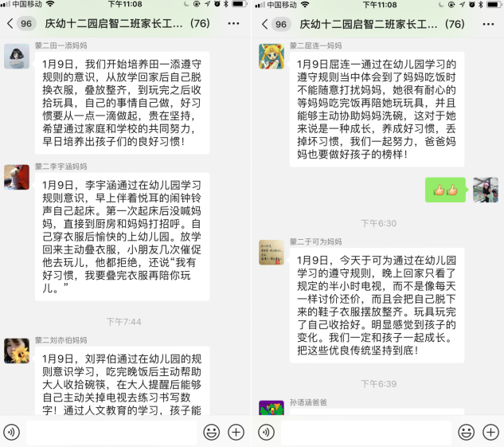Focus the message input field in right chat
504x447 pixels.
pyautogui.click(x=366, y=432)
